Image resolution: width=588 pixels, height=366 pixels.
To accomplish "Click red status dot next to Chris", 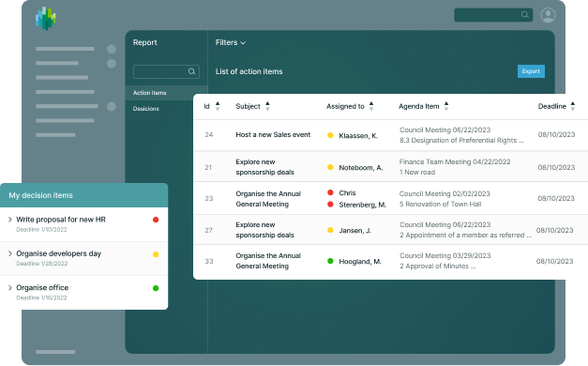I will (x=330, y=192).
